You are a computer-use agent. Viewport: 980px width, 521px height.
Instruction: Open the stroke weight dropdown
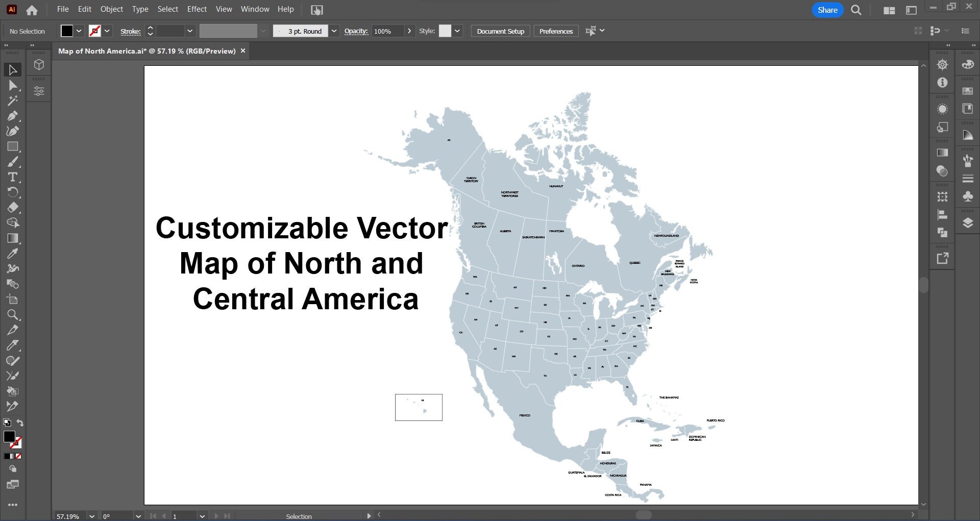pyautogui.click(x=190, y=31)
